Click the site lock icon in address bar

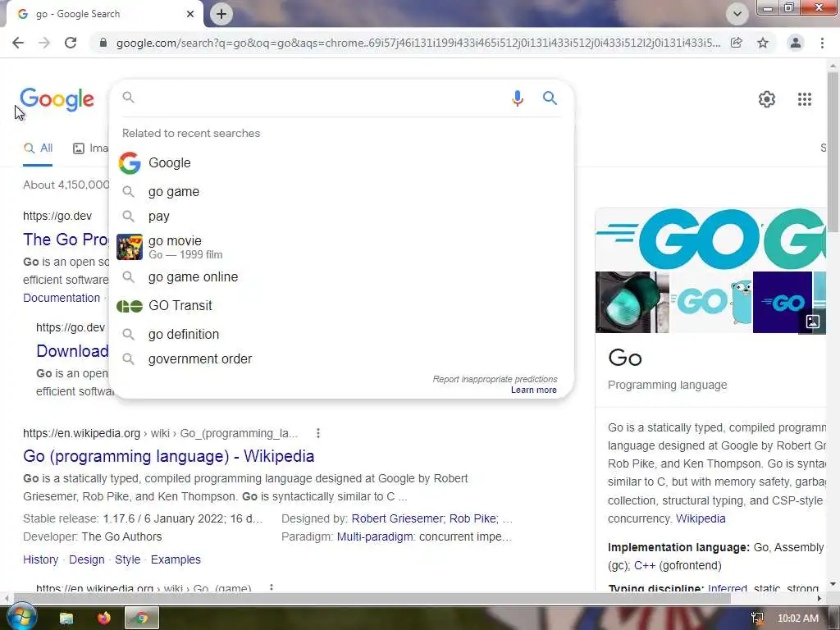coord(103,43)
